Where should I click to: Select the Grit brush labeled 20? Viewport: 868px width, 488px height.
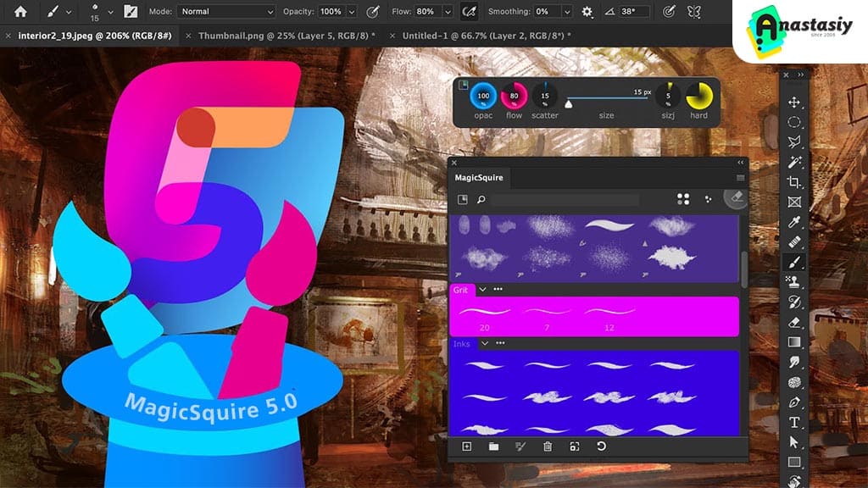[x=484, y=317]
